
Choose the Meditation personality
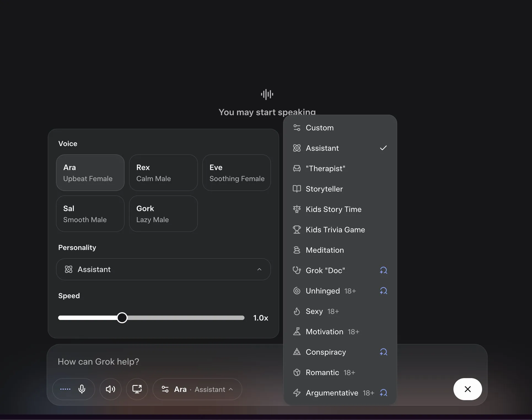[x=340, y=250]
